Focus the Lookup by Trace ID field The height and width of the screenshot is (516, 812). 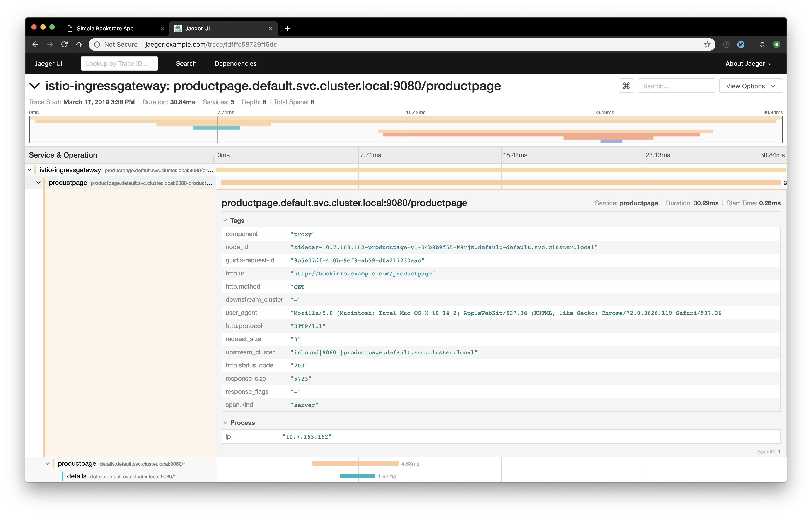(119, 64)
